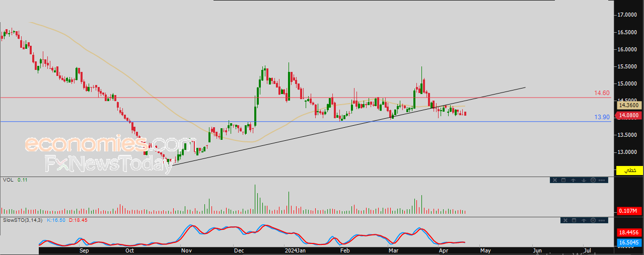Click Mar on the time axis
644x255 pixels.
(x=394, y=250)
